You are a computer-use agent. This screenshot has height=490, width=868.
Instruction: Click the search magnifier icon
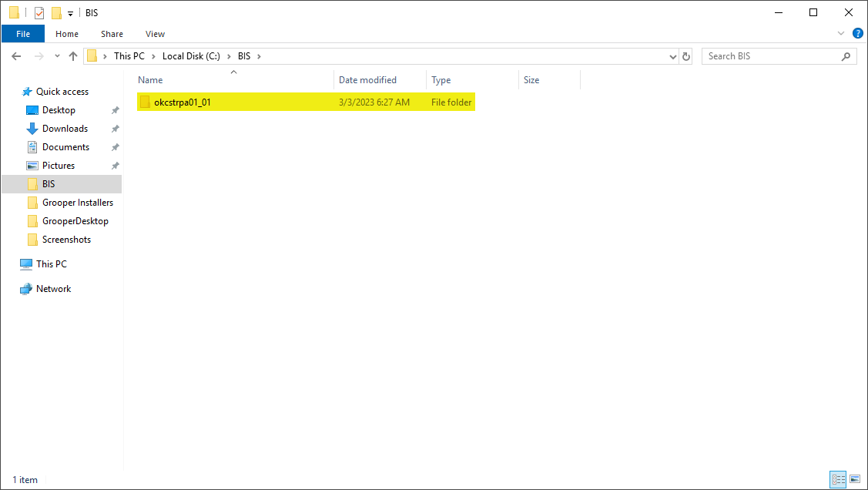tap(846, 56)
